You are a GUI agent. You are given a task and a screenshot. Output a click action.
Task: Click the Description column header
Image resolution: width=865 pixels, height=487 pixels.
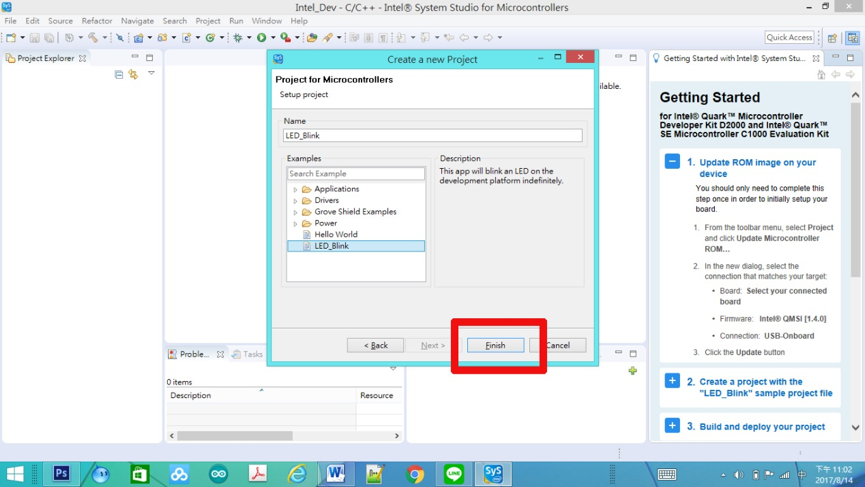[x=261, y=395]
